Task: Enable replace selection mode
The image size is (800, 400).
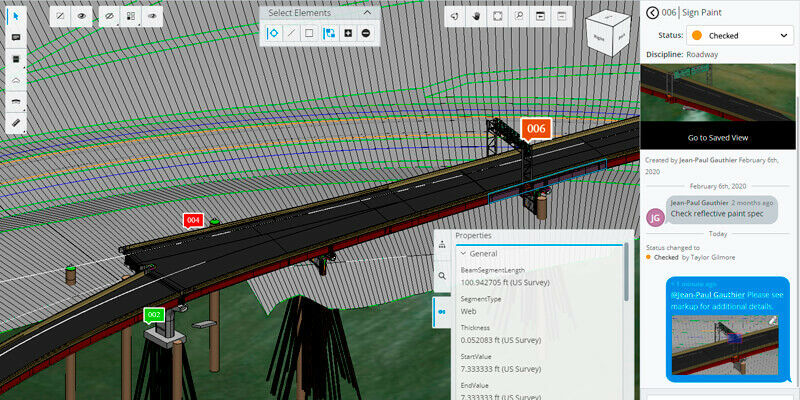Action: [330, 33]
